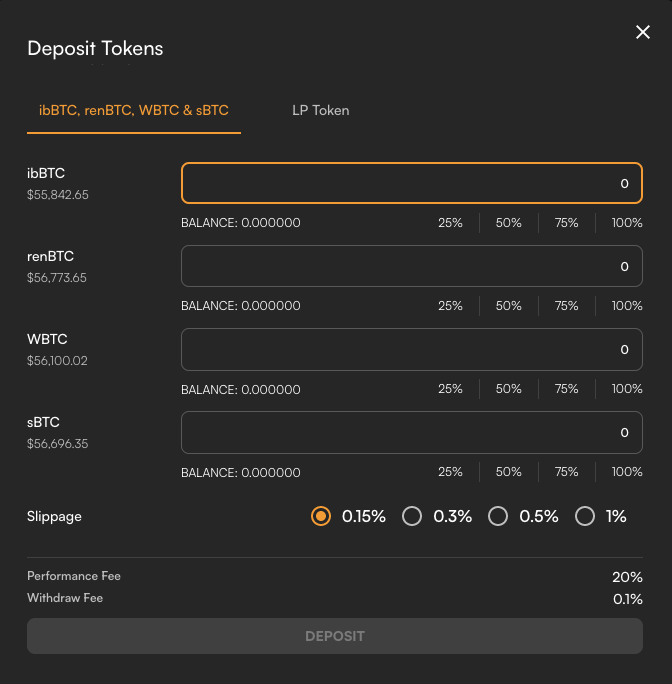Click the sBTC price $56,696.35
This screenshot has width=672, height=684.
[x=58, y=444]
